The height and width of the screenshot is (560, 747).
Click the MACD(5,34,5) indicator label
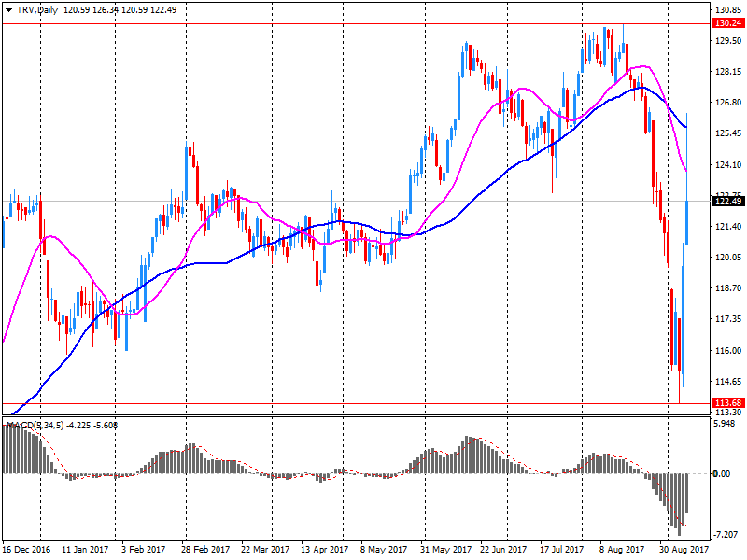pyautogui.click(x=35, y=426)
